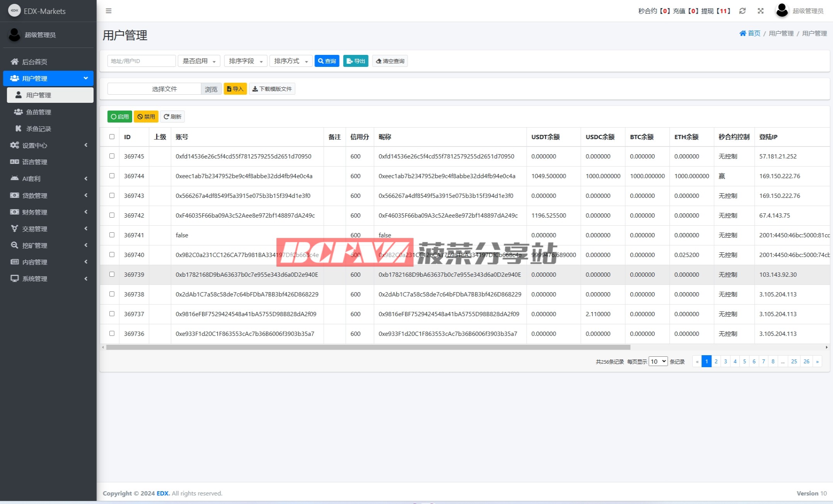Open 杀鱼记录 sidebar entry
Screen dimensions: 833x504
tap(38, 129)
